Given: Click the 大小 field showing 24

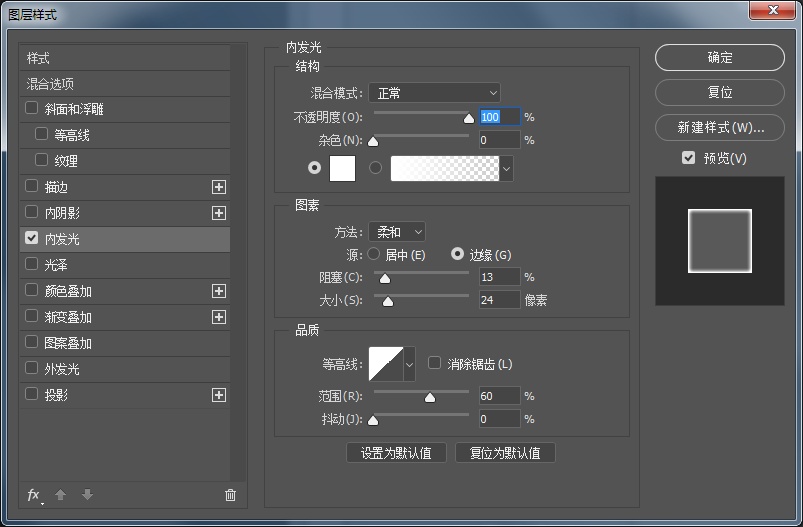Looking at the screenshot, I should coord(499,300).
